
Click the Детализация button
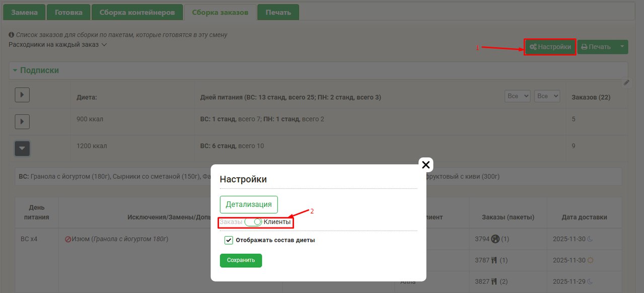(249, 204)
